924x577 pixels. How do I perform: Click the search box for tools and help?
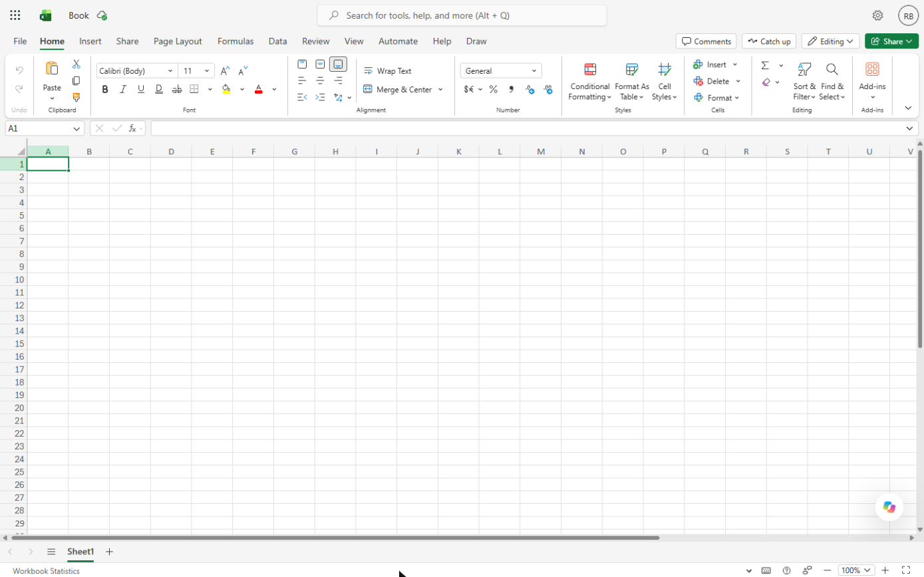coord(462,15)
